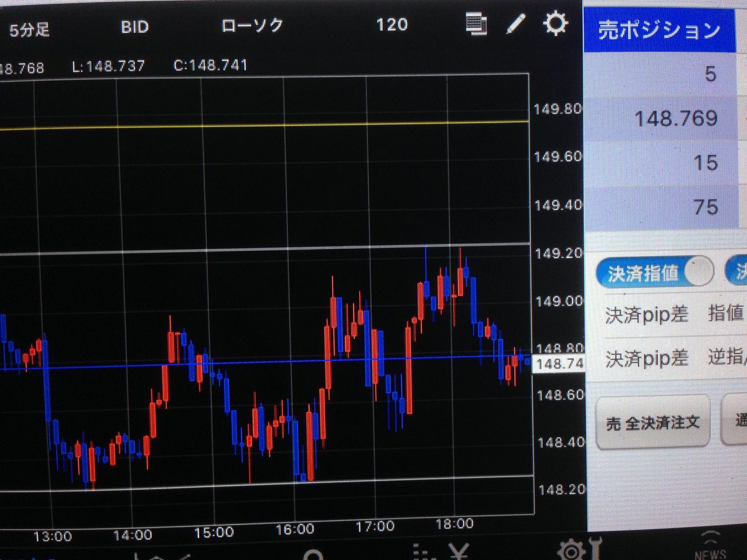Screen dimensions: 747x560
Task: Click the 148.74 current price label
Action: tap(559, 363)
